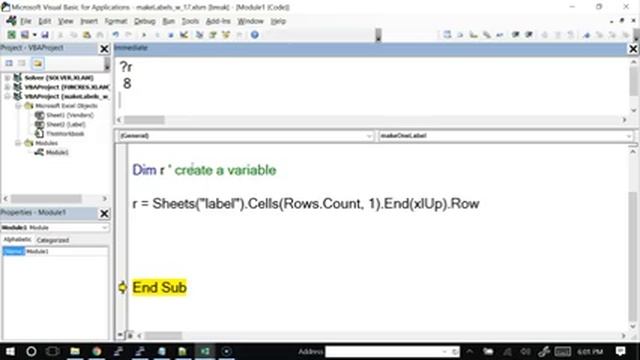Click the blue Help icon
The image size is (640, 360).
(x=255, y=35)
